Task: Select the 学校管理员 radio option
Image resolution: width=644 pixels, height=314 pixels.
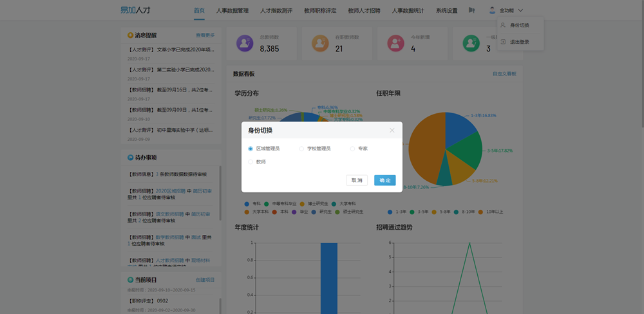Action: click(301, 149)
